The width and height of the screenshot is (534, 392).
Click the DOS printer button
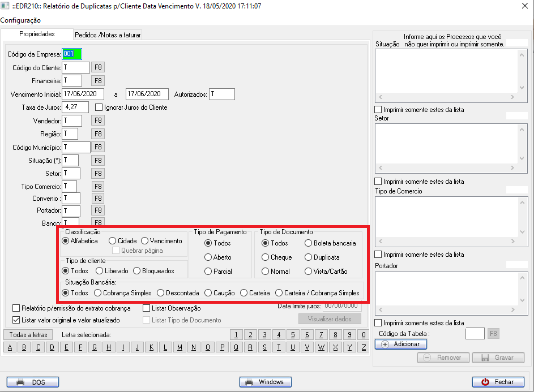(32, 382)
